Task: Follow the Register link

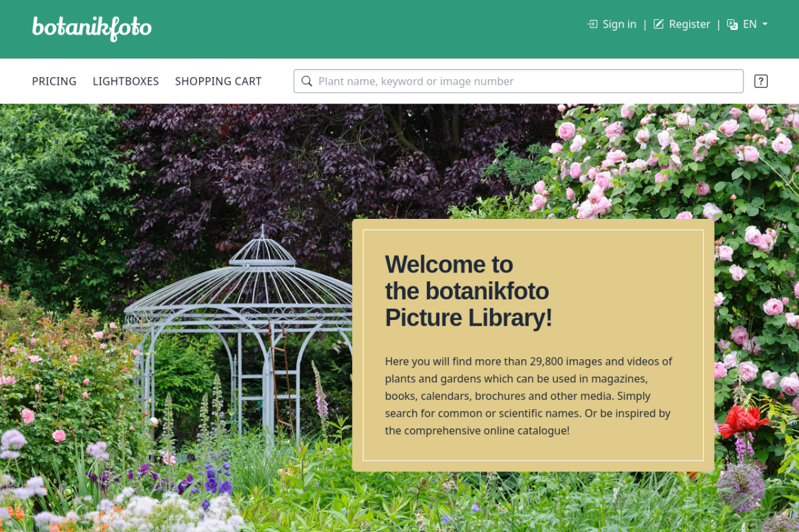Action: click(x=689, y=24)
